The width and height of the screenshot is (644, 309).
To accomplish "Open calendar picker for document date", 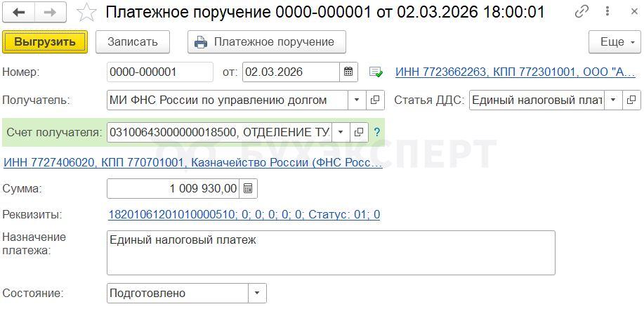I will coord(348,72).
